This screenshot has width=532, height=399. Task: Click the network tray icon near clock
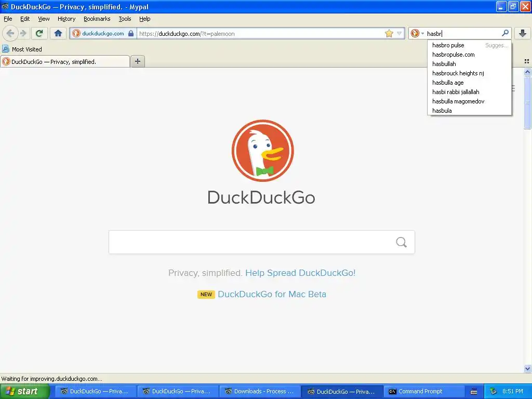[x=494, y=391]
